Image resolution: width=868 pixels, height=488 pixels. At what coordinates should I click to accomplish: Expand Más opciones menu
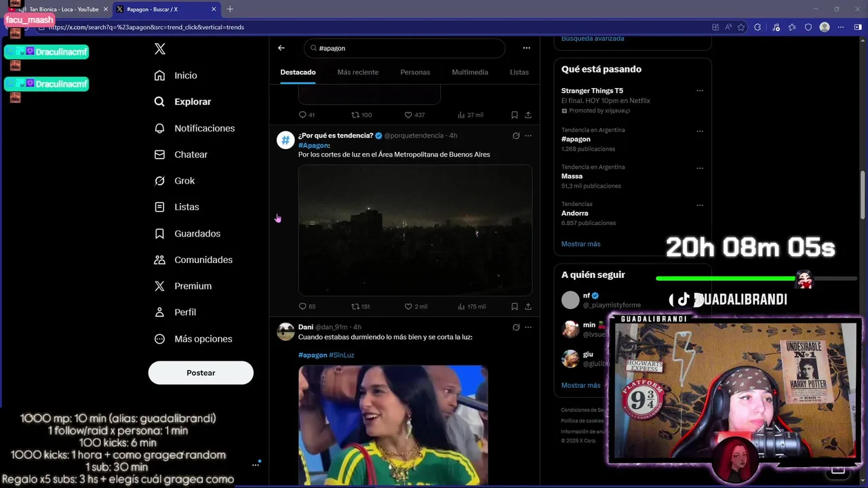pos(193,339)
